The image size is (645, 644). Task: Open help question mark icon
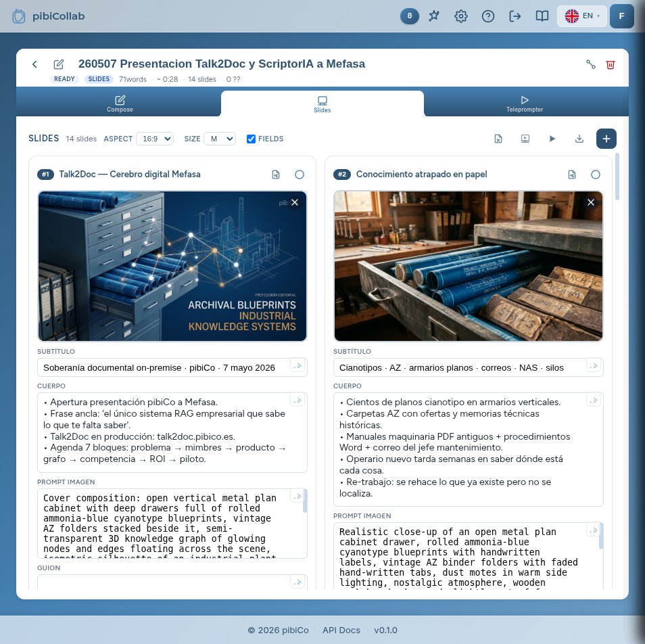(488, 16)
